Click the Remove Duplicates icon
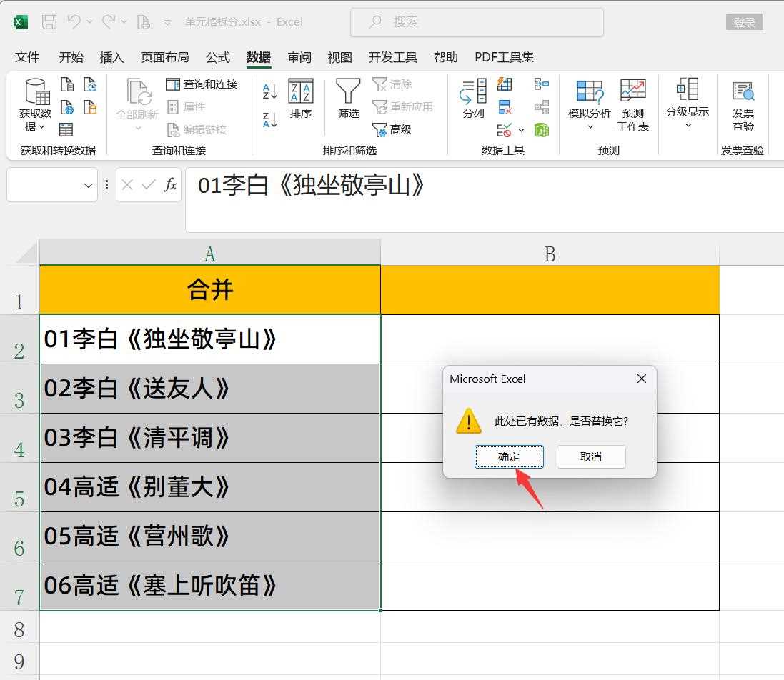The width and height of the screenshot is (784, 680). 505,107
